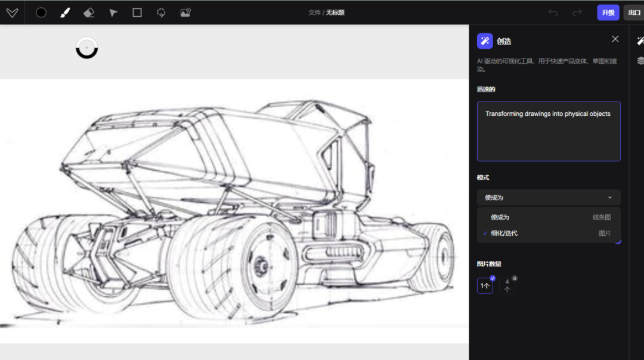Viewport: 644px width, 360px height.
Task: Close the 创造 panel
Action: (x=615, y=39)
